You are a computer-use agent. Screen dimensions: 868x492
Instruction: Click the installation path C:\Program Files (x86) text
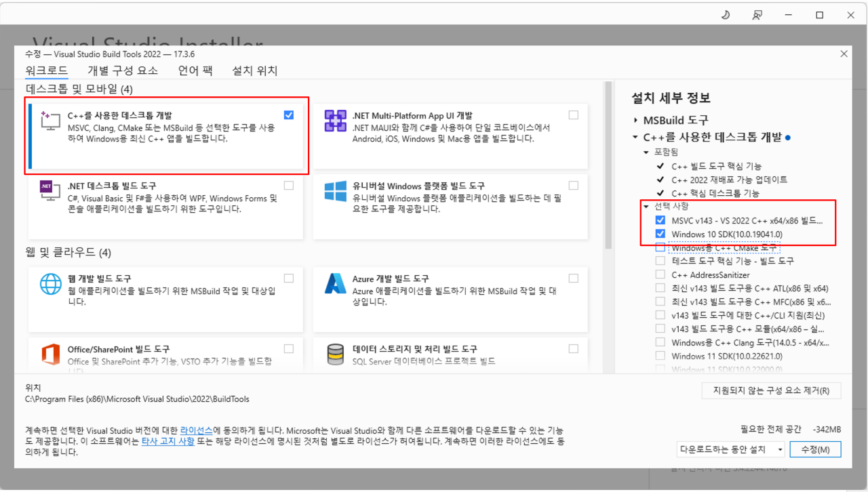pyautogui.click(x=137, y=399)
